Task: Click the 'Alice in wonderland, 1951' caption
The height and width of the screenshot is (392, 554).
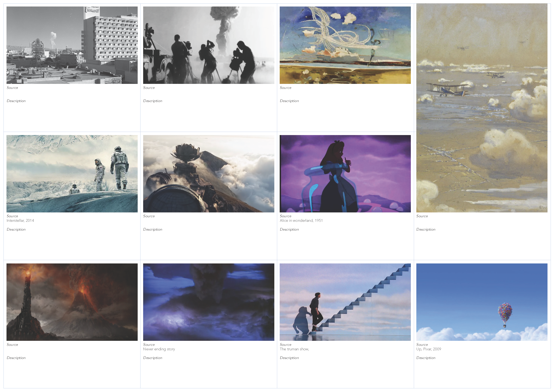Action: click(x=301, y=220)
